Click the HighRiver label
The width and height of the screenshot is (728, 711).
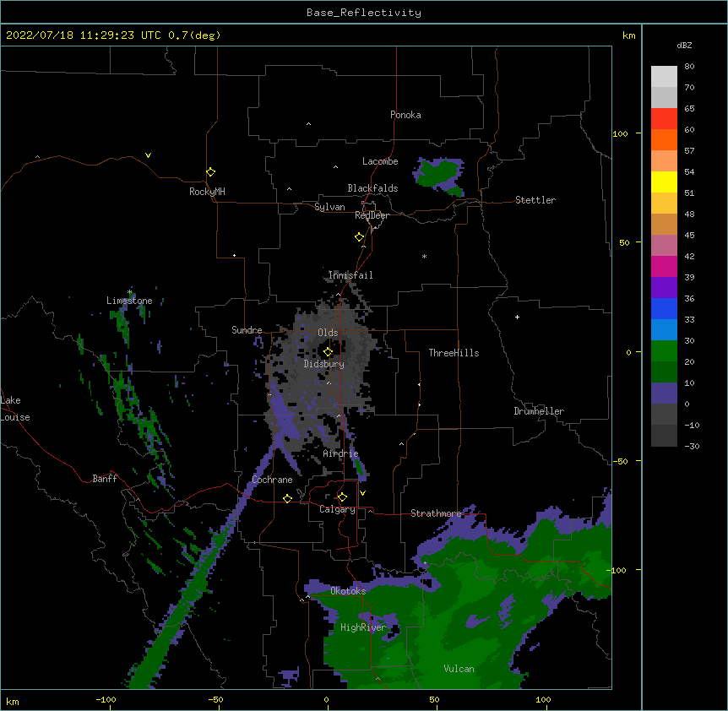pos(363,627)
